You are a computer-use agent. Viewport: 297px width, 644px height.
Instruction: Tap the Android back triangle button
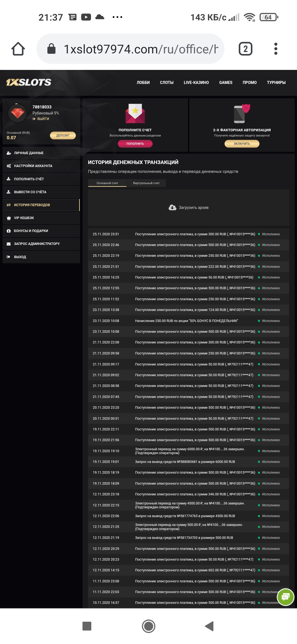pos(209,626)
